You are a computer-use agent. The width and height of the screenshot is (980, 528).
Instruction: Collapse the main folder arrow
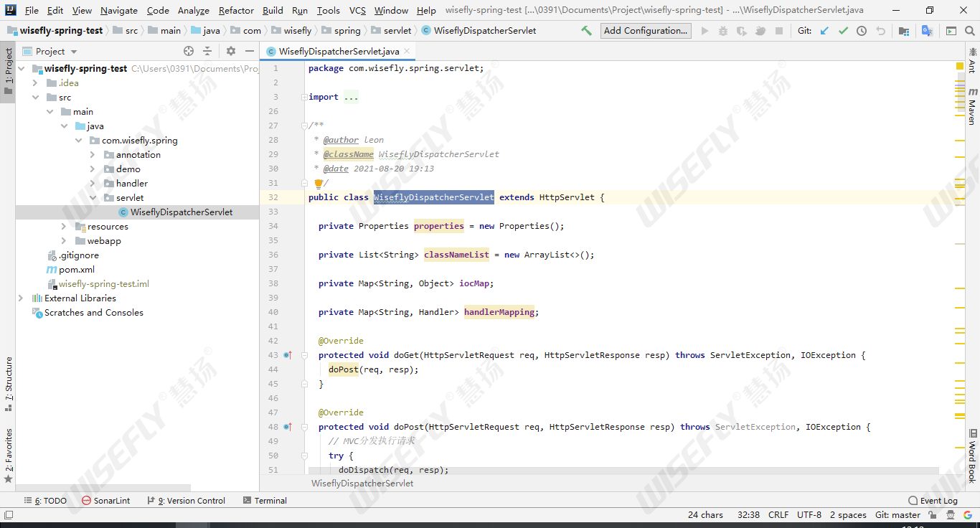[x=50, y=112]
